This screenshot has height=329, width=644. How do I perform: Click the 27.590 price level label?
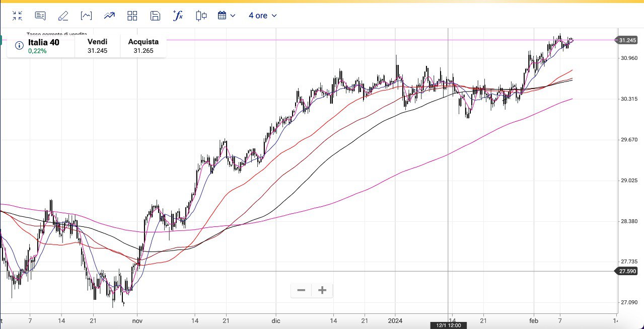pos(628,271)
